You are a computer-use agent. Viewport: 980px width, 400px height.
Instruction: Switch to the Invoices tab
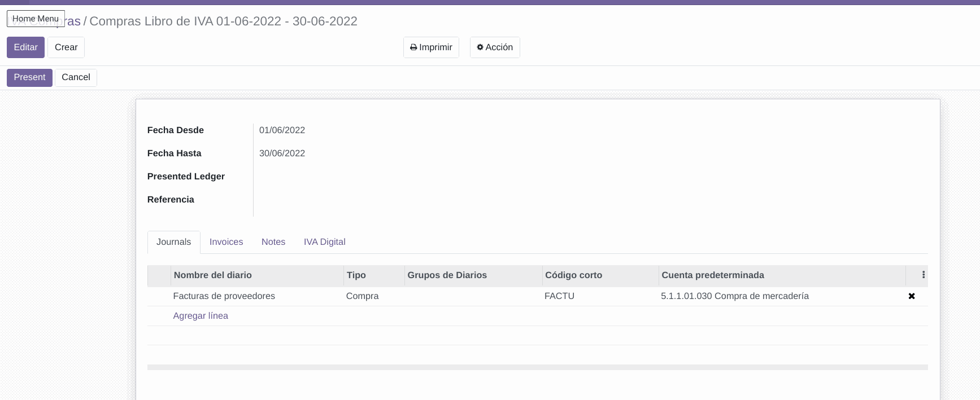click(x=226, y=242)
